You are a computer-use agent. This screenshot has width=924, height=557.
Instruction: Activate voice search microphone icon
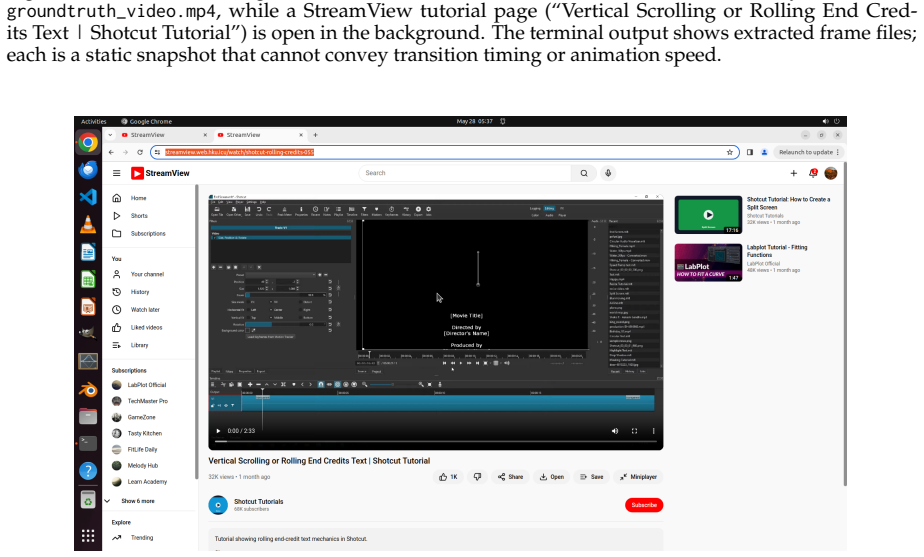(x=608, y=173)
